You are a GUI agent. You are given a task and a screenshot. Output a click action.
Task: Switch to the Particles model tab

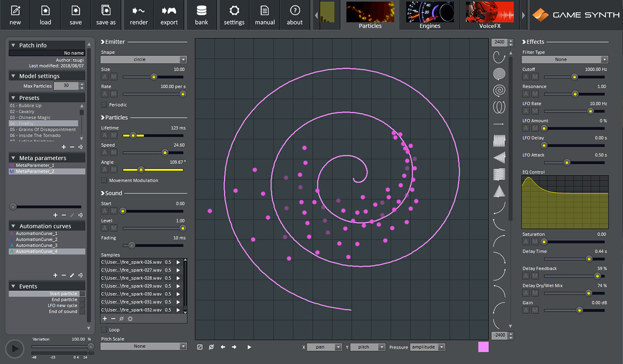tap(370, 15)
